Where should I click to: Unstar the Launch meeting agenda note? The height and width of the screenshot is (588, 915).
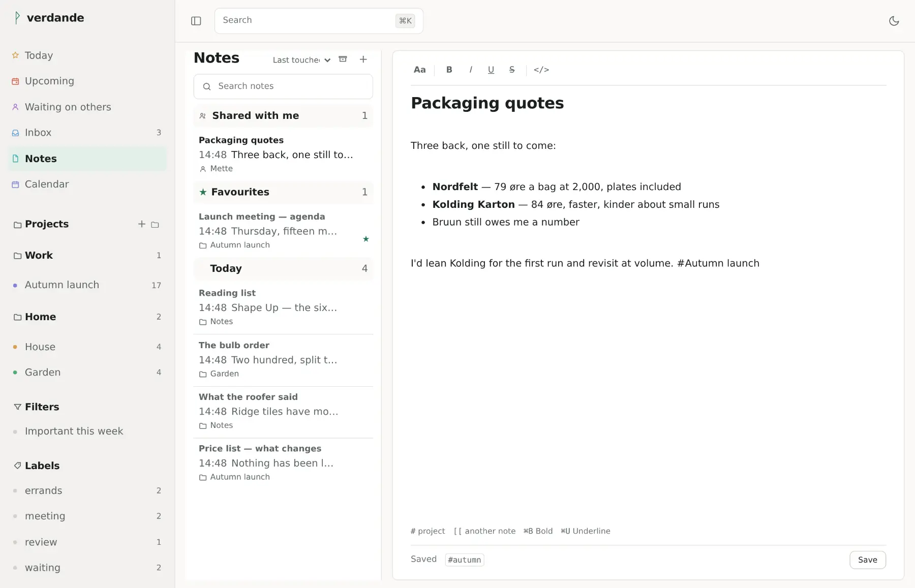[366, 239]
